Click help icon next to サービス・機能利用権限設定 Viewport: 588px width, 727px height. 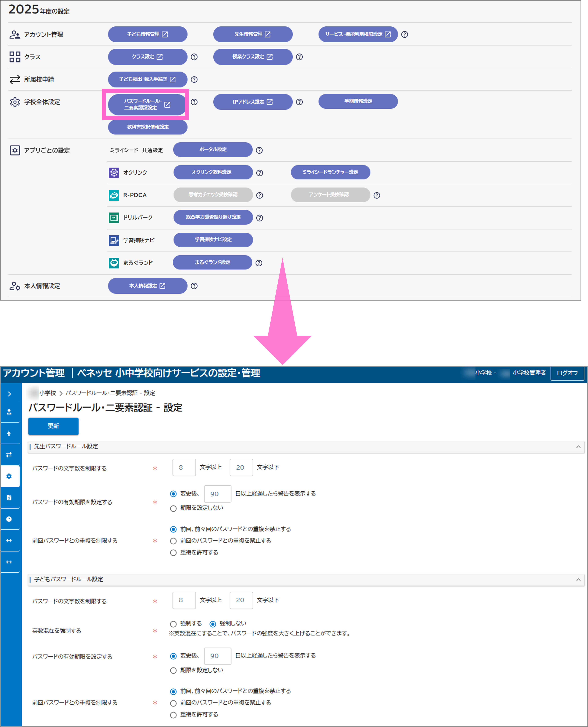pyautogui.click(x=404, y=35)
